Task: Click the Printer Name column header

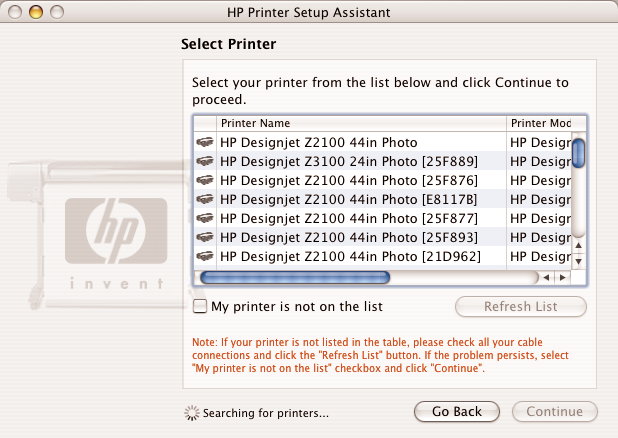Action: click(361, 123)
